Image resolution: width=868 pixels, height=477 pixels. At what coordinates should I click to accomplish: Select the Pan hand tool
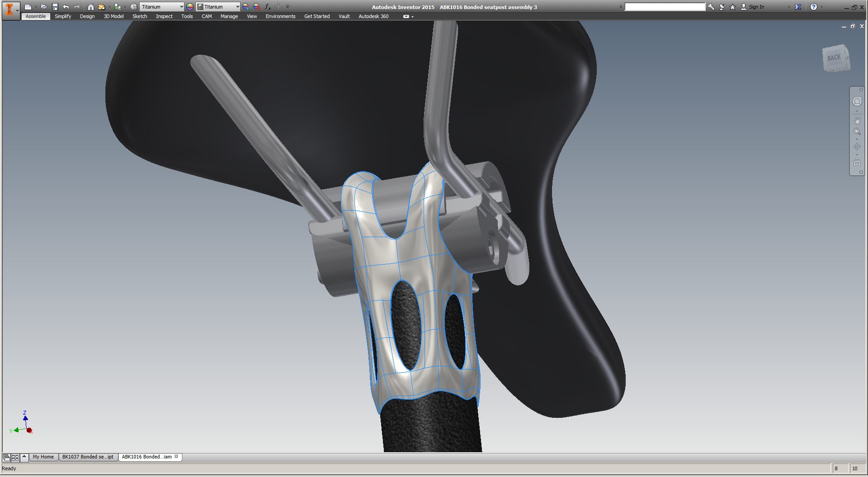[857, 120]
